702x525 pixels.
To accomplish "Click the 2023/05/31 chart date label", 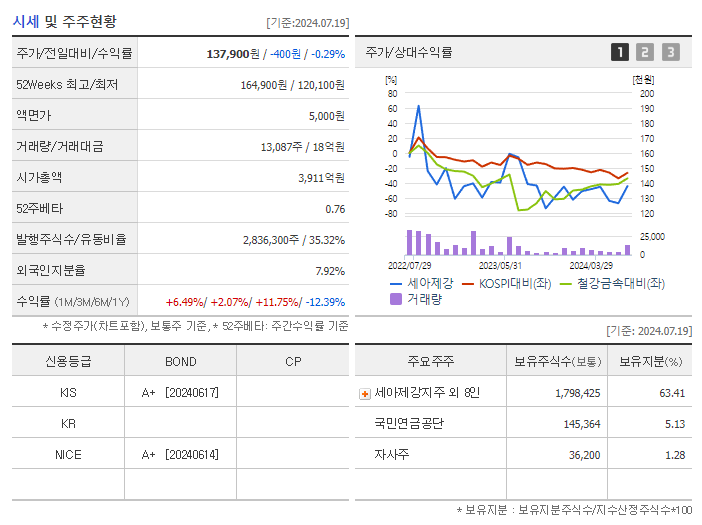I will [500, 265].
